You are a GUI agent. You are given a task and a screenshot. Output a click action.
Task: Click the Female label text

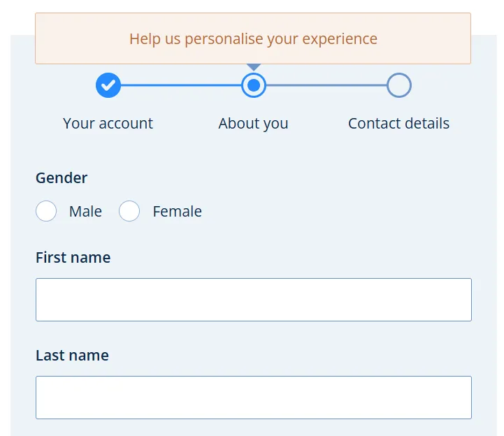(x=177, y=212)
